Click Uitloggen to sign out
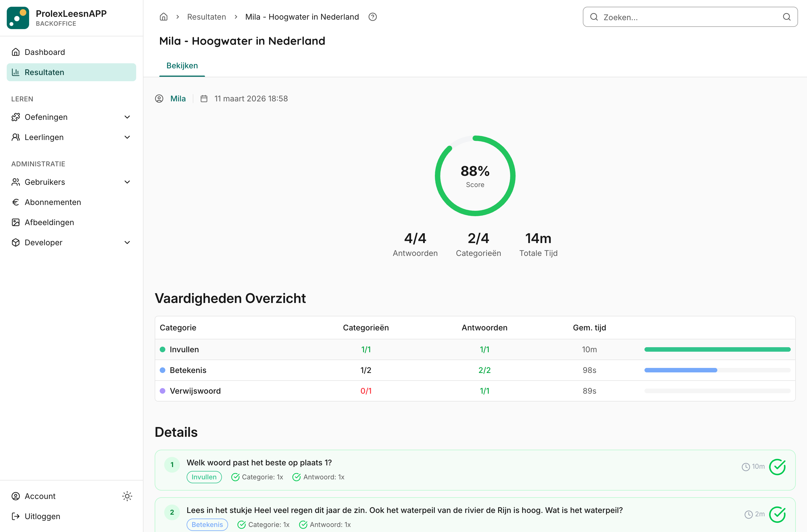Image resolution: width=807 pixels, height=532 pixels. [71, 516]
